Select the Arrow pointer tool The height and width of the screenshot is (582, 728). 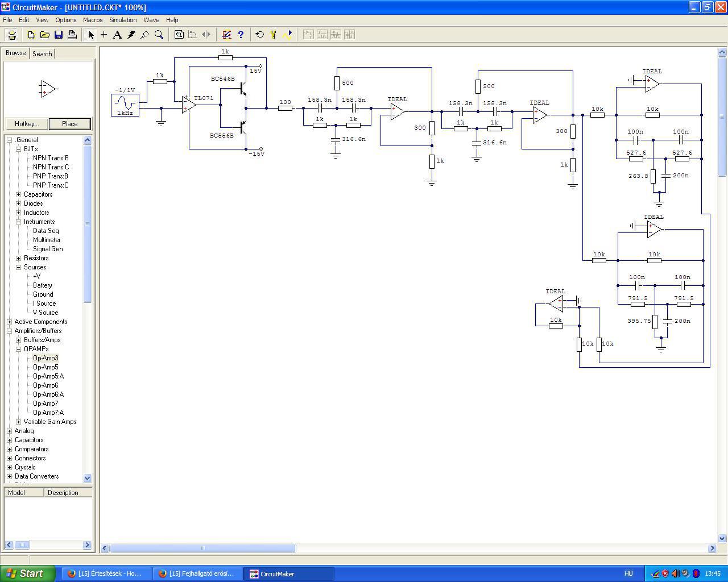(x=90, y=35)
